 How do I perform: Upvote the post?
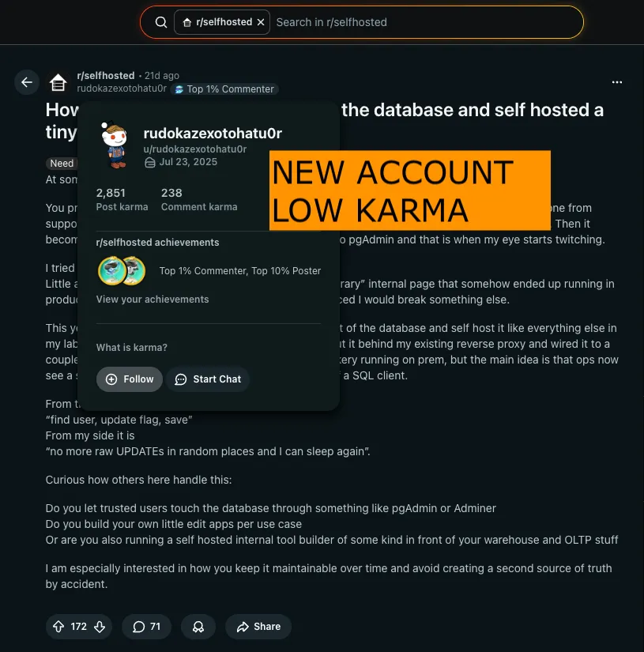(x=58, y=626)
